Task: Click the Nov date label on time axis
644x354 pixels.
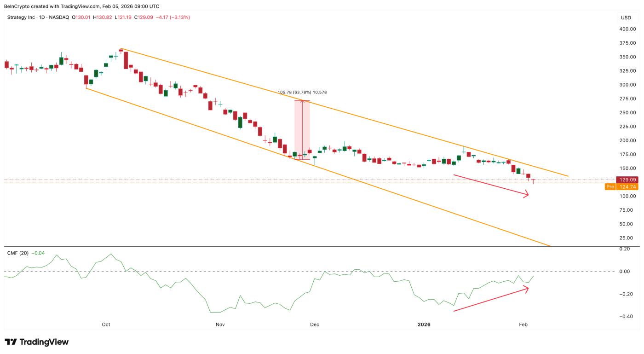Action: click(x=220, y=325)
